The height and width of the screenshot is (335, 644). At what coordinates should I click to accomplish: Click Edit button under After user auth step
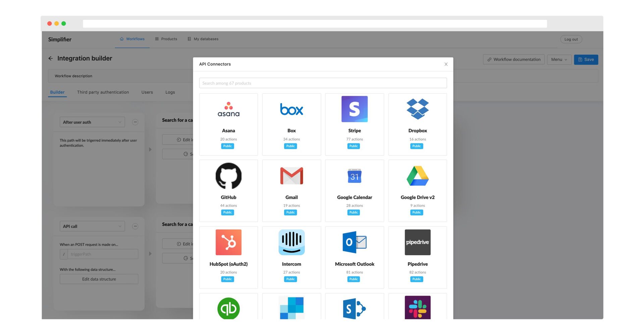click(x=178, y=140)
